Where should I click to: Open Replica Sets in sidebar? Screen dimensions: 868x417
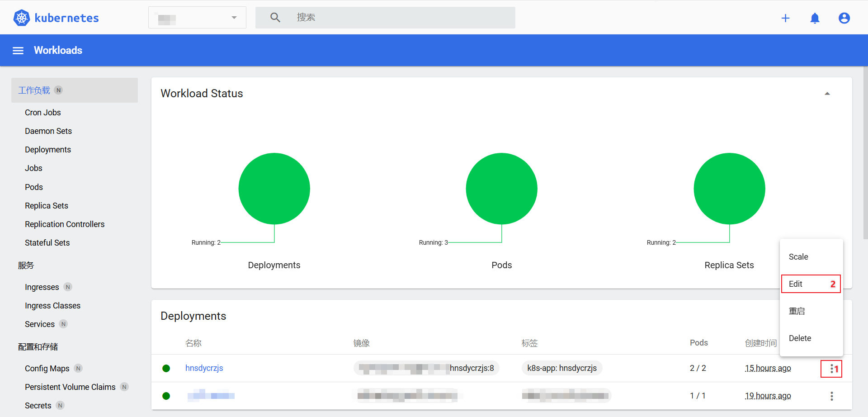(47, 206)
